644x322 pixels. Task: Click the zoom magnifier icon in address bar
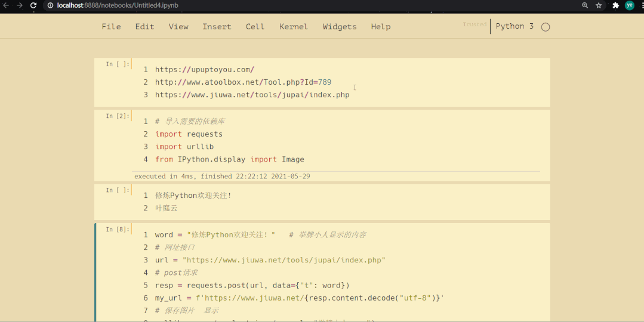585,5
